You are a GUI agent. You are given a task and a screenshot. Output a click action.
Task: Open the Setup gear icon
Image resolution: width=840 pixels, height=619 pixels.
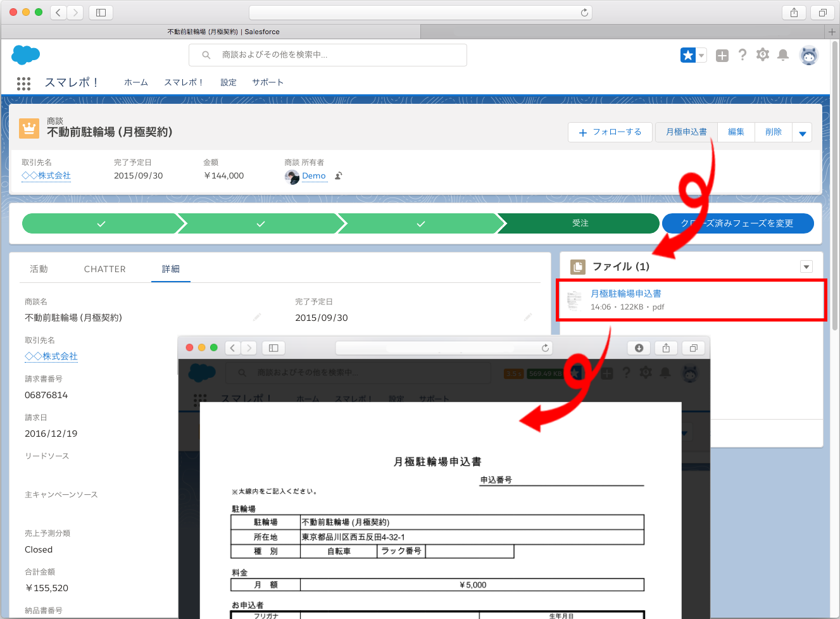763,55
